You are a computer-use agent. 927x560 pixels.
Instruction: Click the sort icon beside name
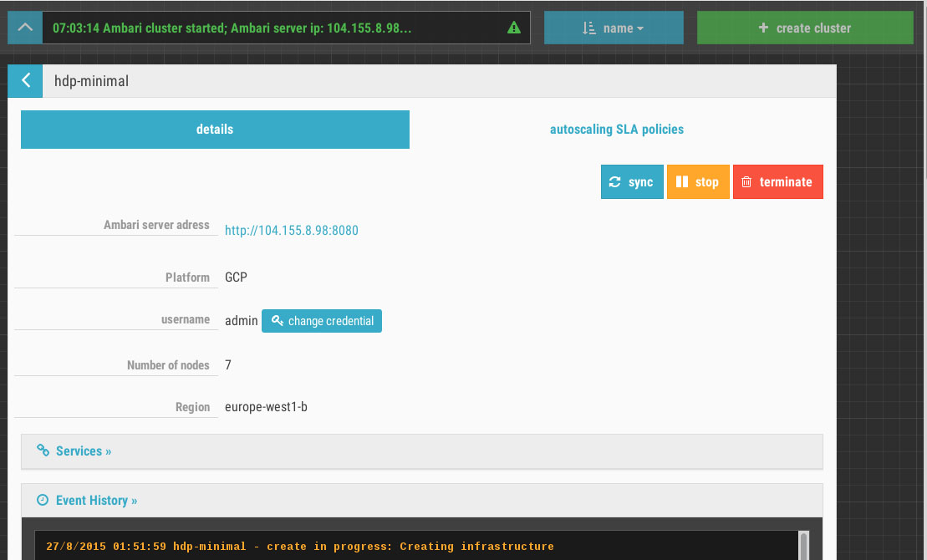588,28
